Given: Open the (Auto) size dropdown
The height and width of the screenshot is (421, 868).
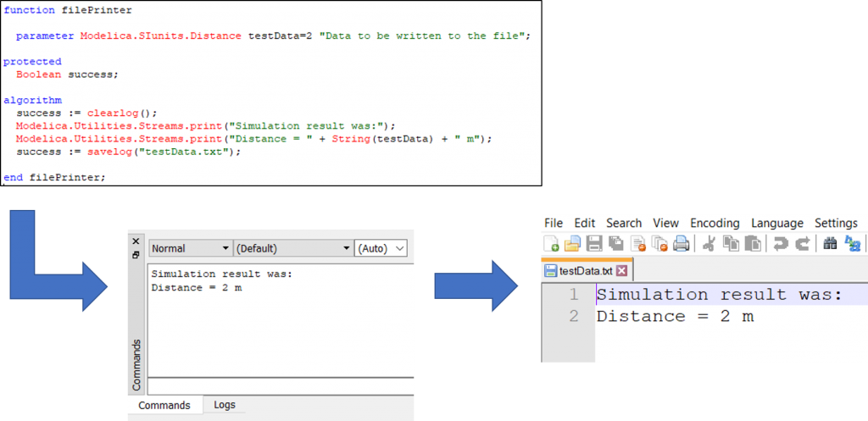Looking at the screenshot, I should click(x=381, y=249).
